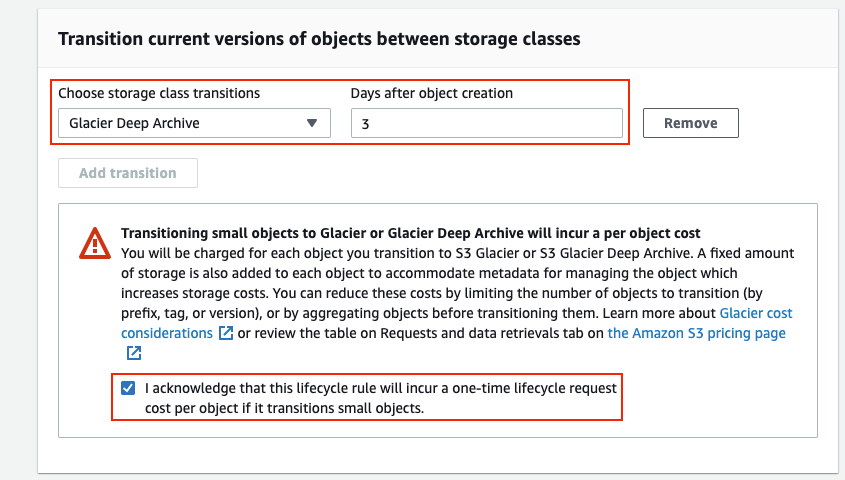Open the Amazon S3 pricing page link
Screen dimensions: 845x480
click(696, 333)
